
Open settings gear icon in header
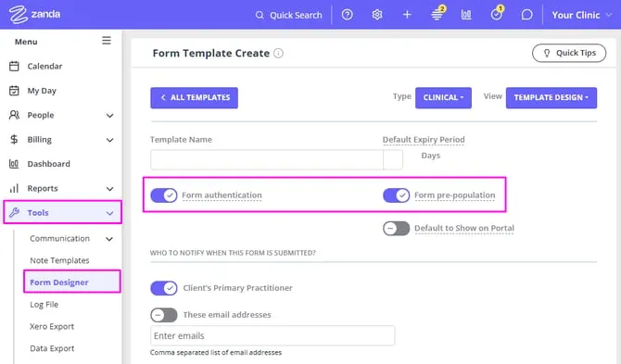377,15
